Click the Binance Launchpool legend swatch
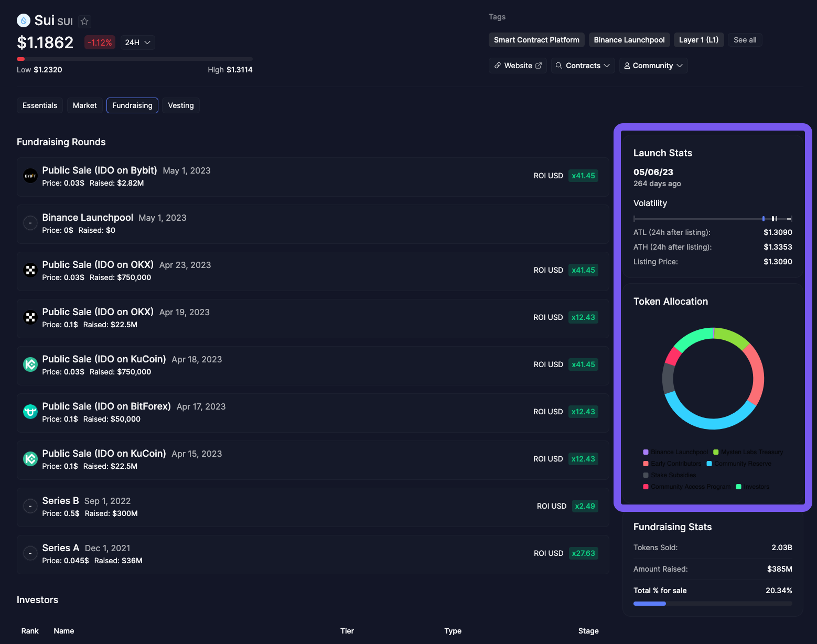 (646, 452)
